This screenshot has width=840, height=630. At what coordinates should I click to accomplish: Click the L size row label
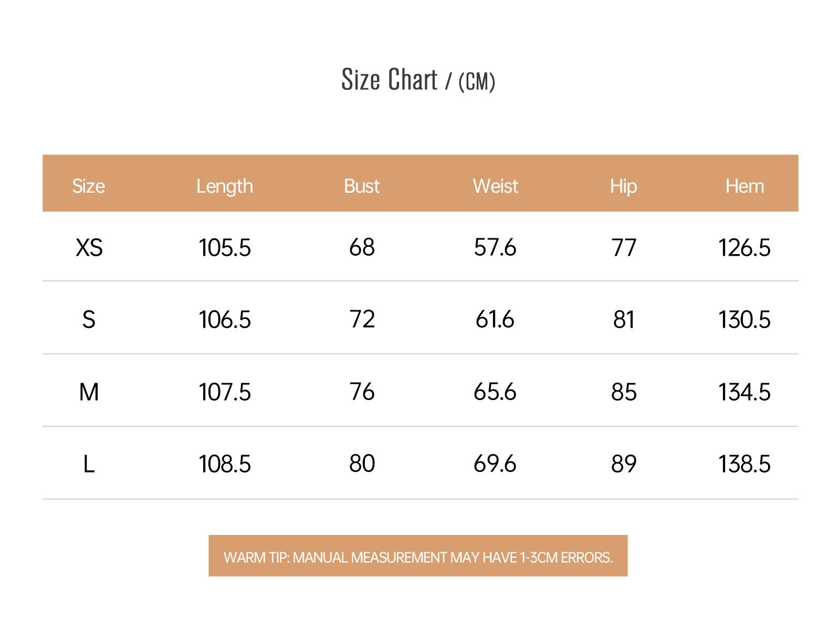point(89,464)
